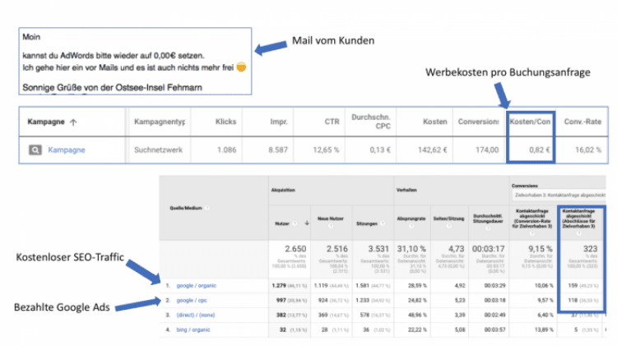Sort by Durchschn. CPC column header
The height and width of the screenshot is (364, 617).
[371, 122]
